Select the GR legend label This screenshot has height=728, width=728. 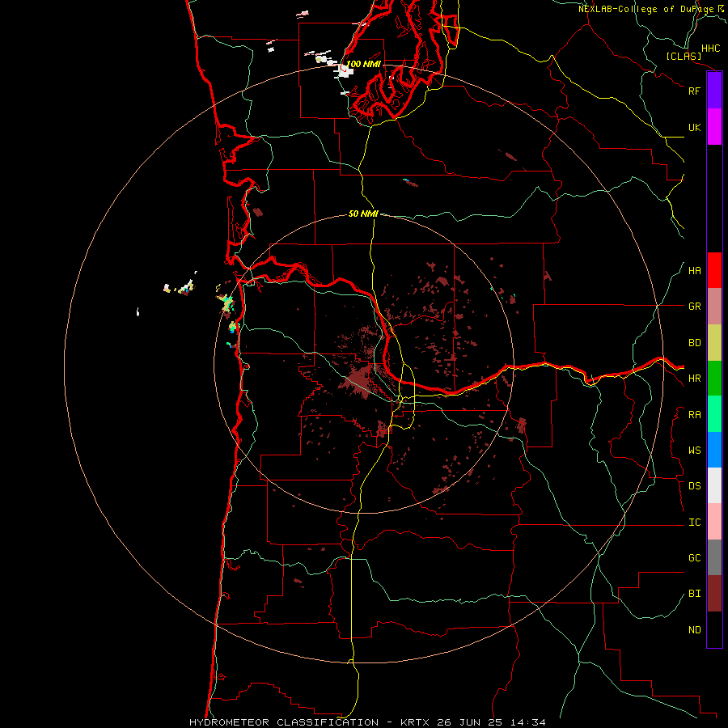pos(694,307)
